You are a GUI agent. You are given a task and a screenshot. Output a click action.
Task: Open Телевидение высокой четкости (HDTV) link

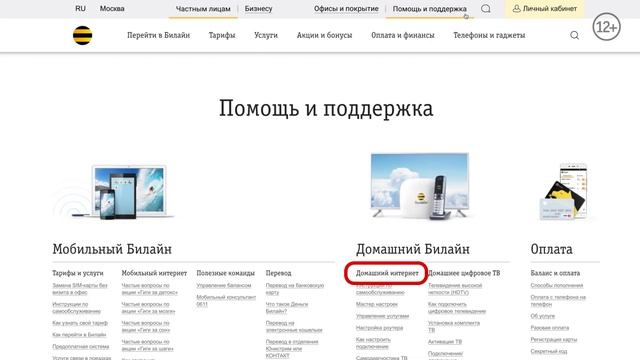pyautogui.click(x=455, y=289)
